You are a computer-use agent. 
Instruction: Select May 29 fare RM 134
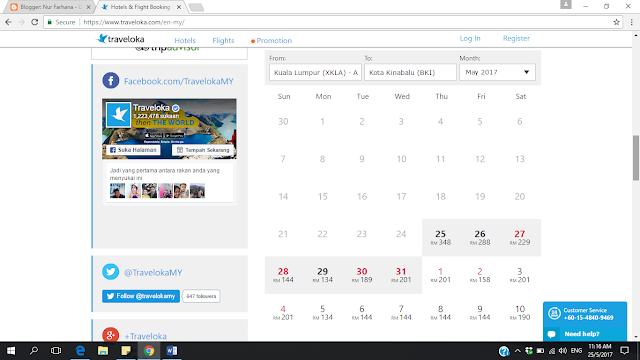click(322, 275)
